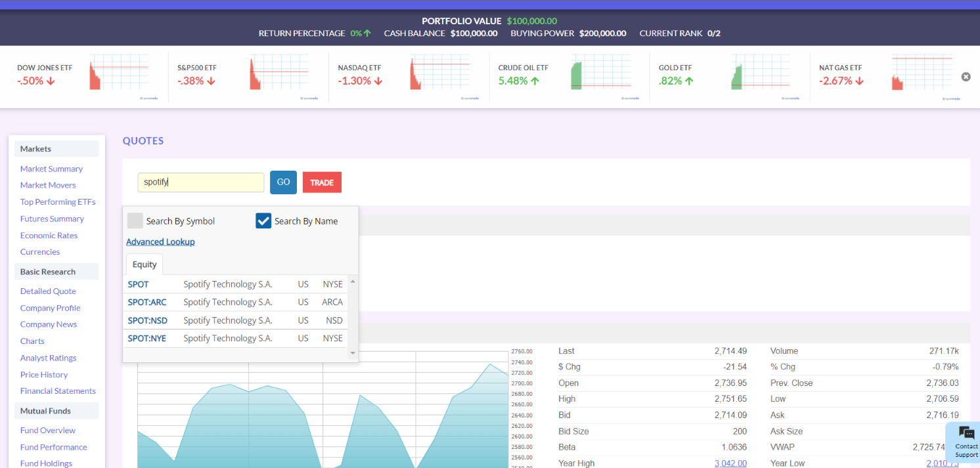Click the Gold ETF mini chart
The height and width of the screenshot is (468, 980).
(x=761, y=72)
